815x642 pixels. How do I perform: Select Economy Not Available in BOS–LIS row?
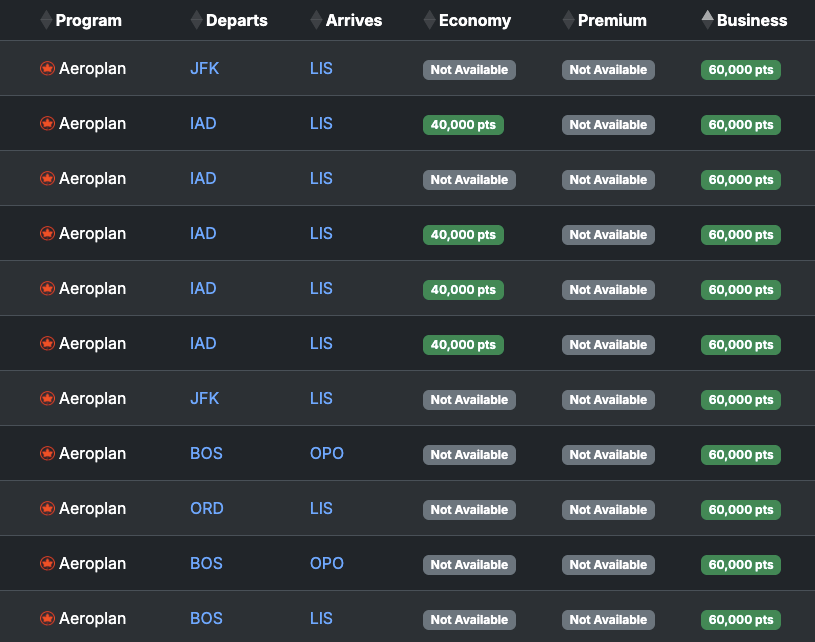[x=469, y=620]
